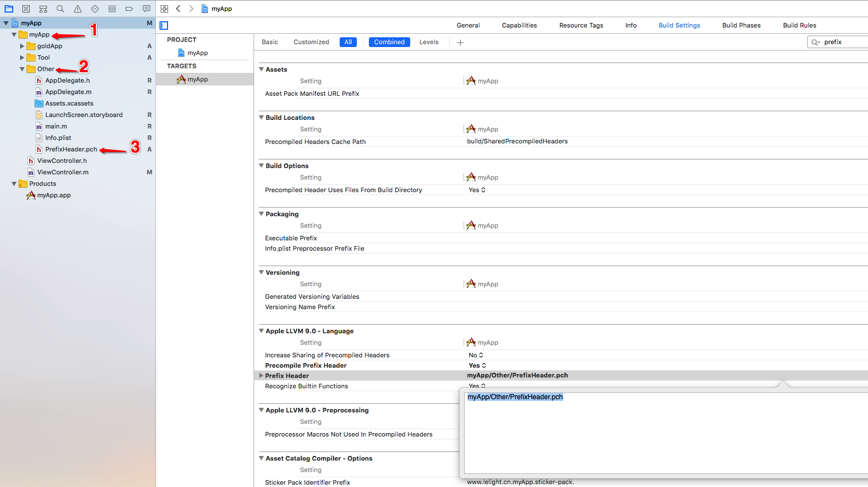Collapse the Build Options section
Image resolution: width=868 pixels, height=487 pixels.
[x=262, y=166]
